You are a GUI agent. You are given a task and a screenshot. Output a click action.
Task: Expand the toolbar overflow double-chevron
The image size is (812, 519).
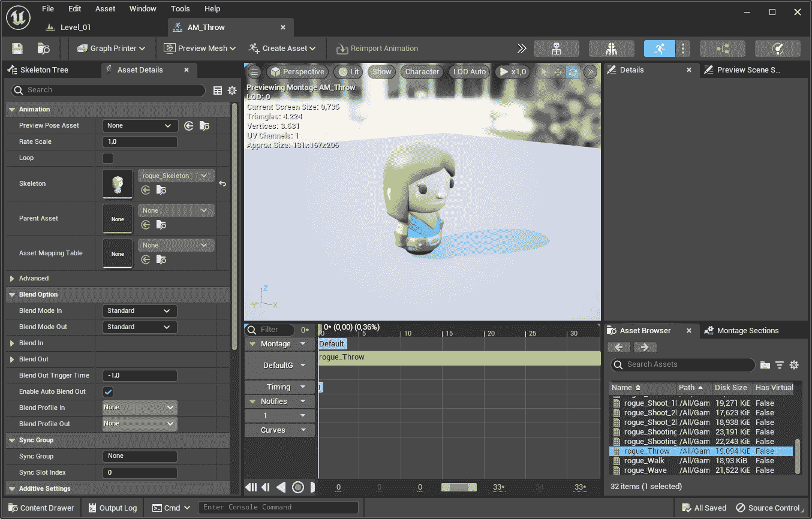tap(522, 49)
